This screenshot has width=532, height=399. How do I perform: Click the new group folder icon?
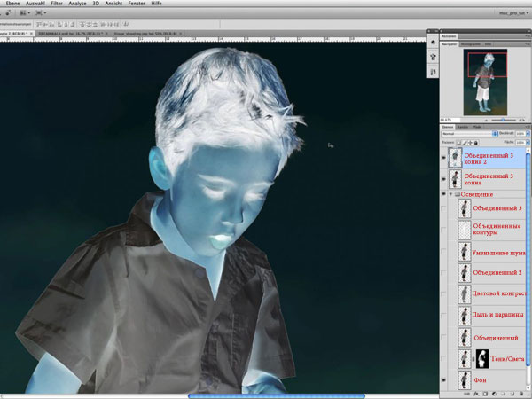pos(503,394)
